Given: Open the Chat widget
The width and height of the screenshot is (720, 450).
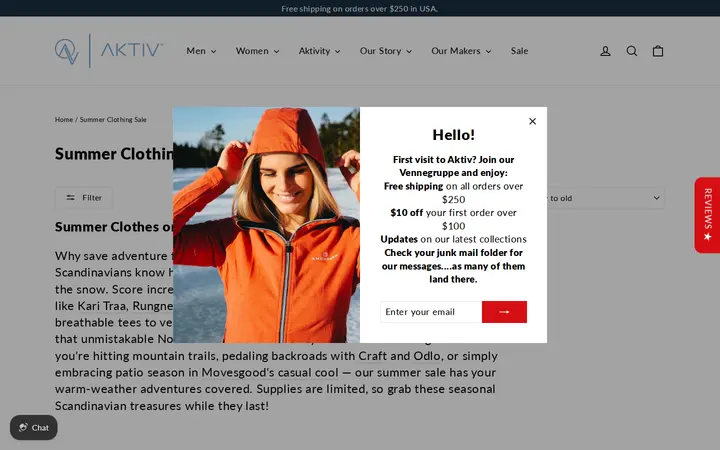Looking at the screenshot, I should (34, 428).
